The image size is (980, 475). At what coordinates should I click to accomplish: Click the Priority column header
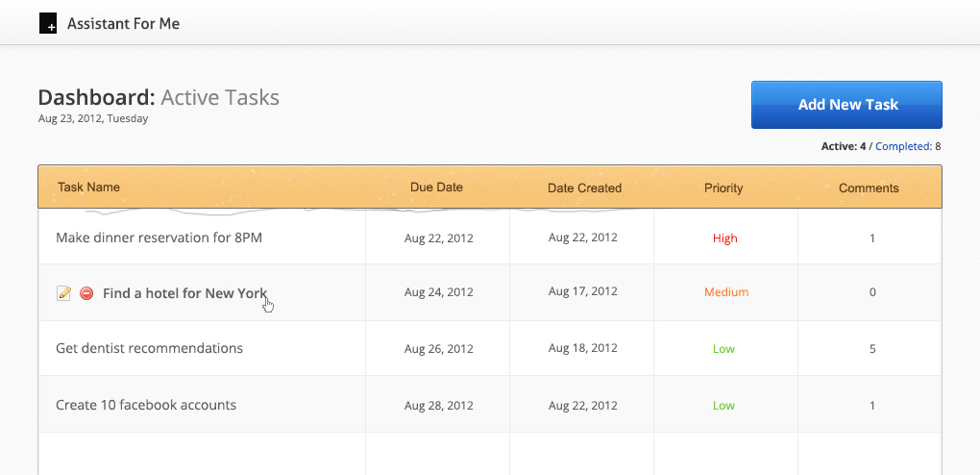(723, 188)
